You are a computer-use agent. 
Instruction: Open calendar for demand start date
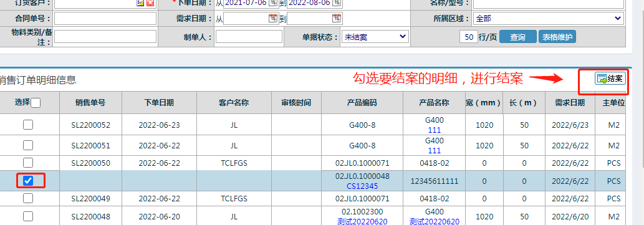pos(272,19)
